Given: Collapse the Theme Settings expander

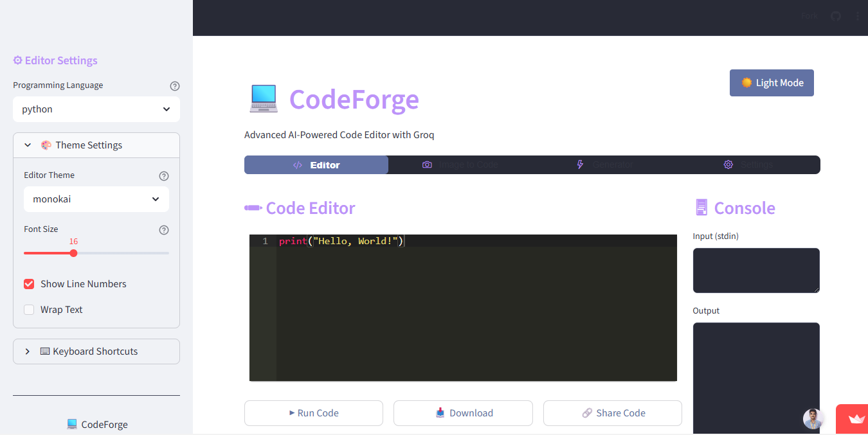Looking at the screenshot, I should click(96, 145).
